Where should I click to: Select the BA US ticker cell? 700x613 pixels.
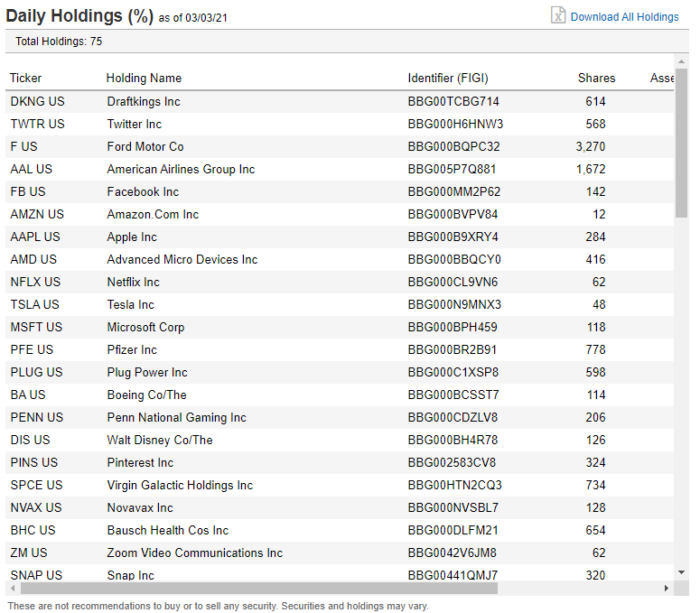coord(28,395)
